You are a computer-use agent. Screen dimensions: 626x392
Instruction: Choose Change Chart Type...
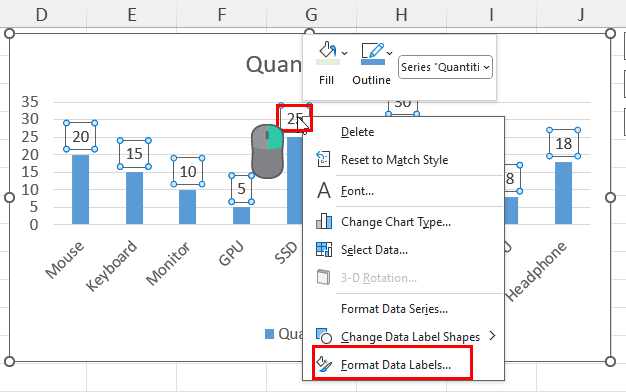click(404, 222)
